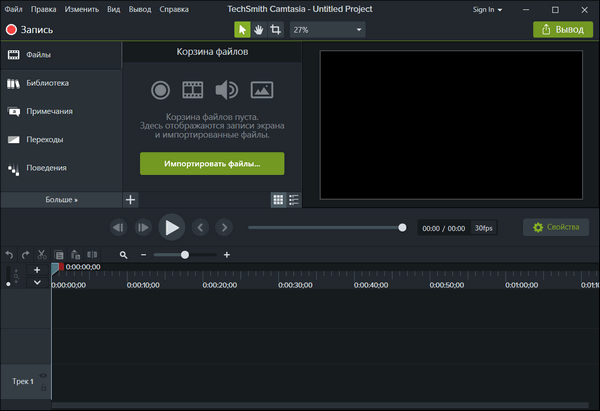Screen dimensions: 600x411
Task: Expand the track options down chevron
Action: (x=37, y=282)
